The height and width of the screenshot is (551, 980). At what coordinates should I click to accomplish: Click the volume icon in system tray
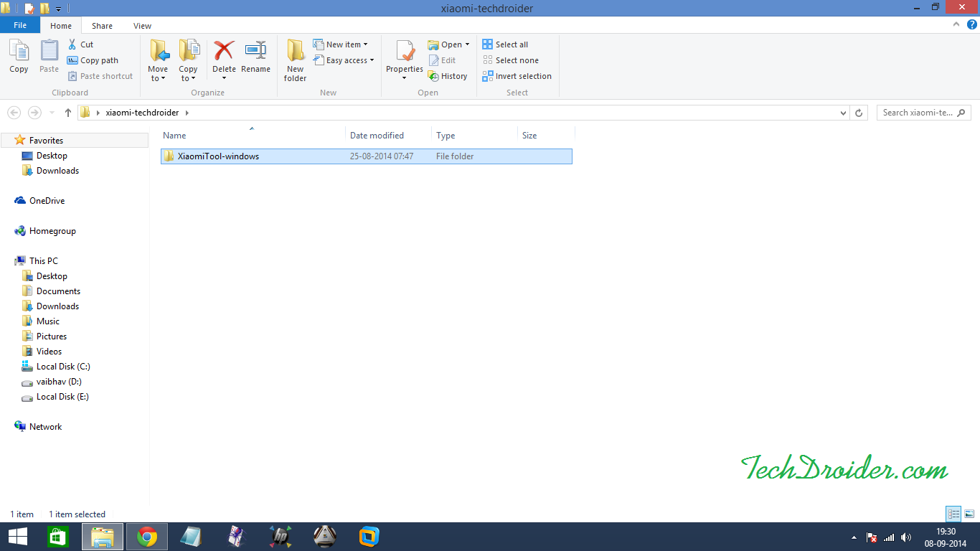tap(905, 537)
